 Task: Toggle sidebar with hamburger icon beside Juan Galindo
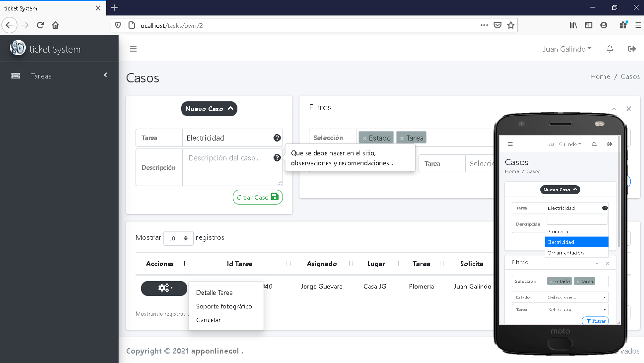[133, 49]
